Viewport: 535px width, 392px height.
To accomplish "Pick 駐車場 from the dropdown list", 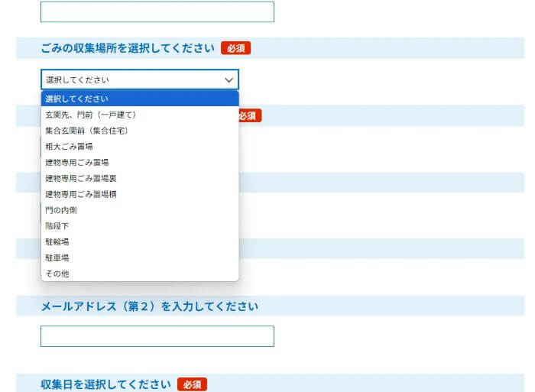I will (140, 258).
